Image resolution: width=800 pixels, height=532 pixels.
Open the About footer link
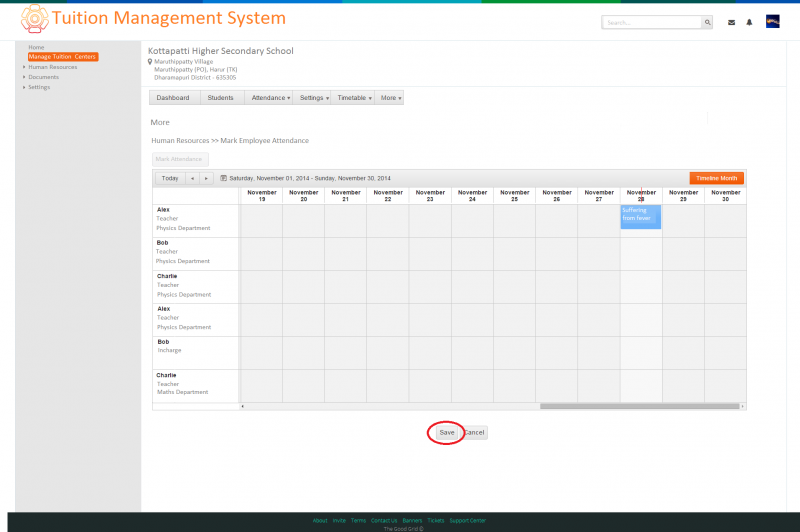(320, 521)
